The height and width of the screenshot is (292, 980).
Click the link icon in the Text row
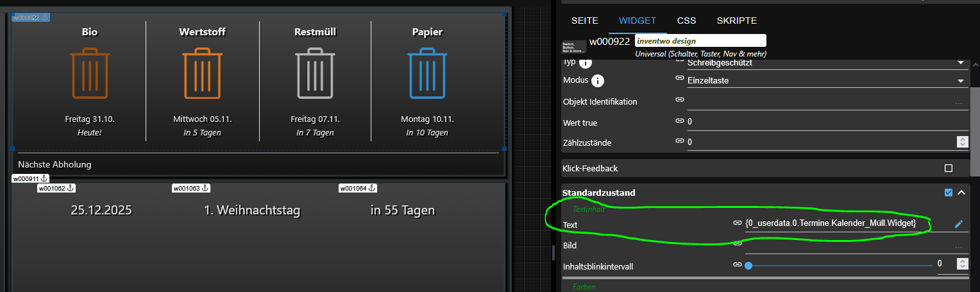(738, 223)
